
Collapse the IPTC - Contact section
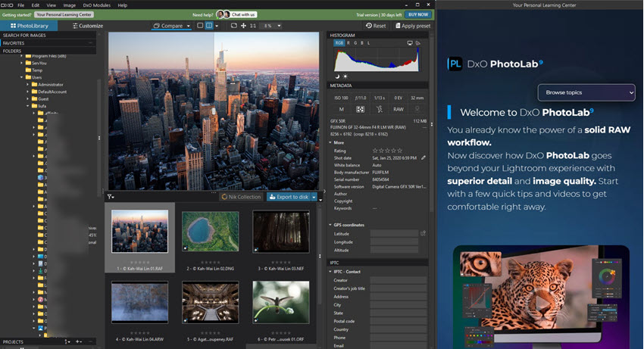click(x=330, y=271)
